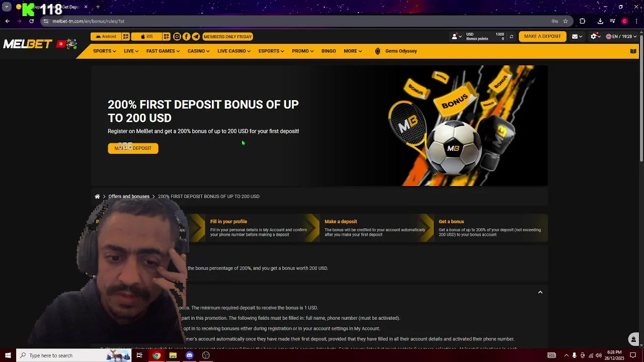Open Chrome from the taskbar
This screenshot has height=362, width=644.
click(x=156, y=355)
